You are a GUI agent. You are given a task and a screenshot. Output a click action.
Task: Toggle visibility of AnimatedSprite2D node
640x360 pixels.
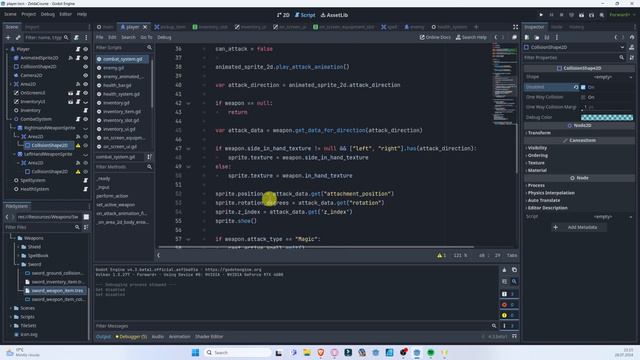tap(85, 58)
